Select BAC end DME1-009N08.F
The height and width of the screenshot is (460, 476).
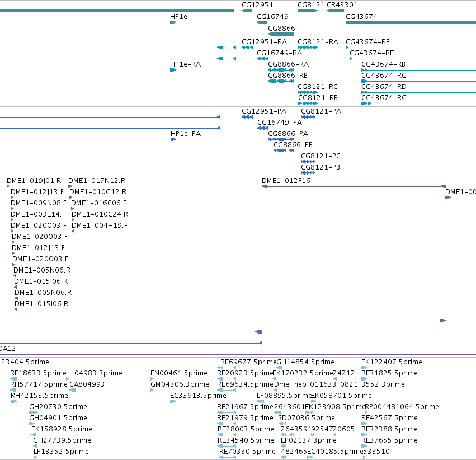coord(38,203)
